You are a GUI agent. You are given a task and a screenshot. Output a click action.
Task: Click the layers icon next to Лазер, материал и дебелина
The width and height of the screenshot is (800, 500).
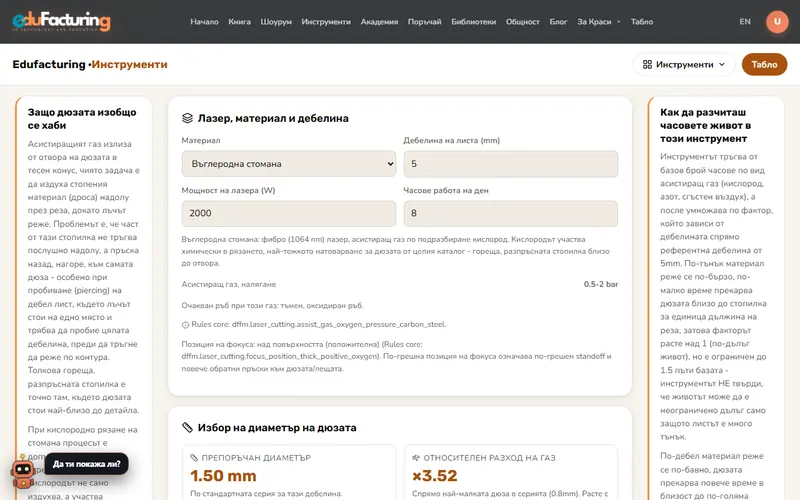pos(187,118)
